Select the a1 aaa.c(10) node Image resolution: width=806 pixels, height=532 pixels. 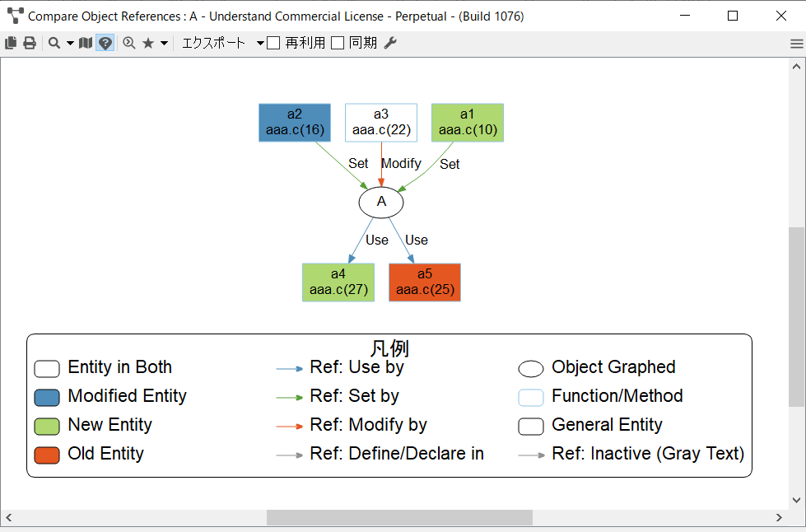click(x=468, y=123)
